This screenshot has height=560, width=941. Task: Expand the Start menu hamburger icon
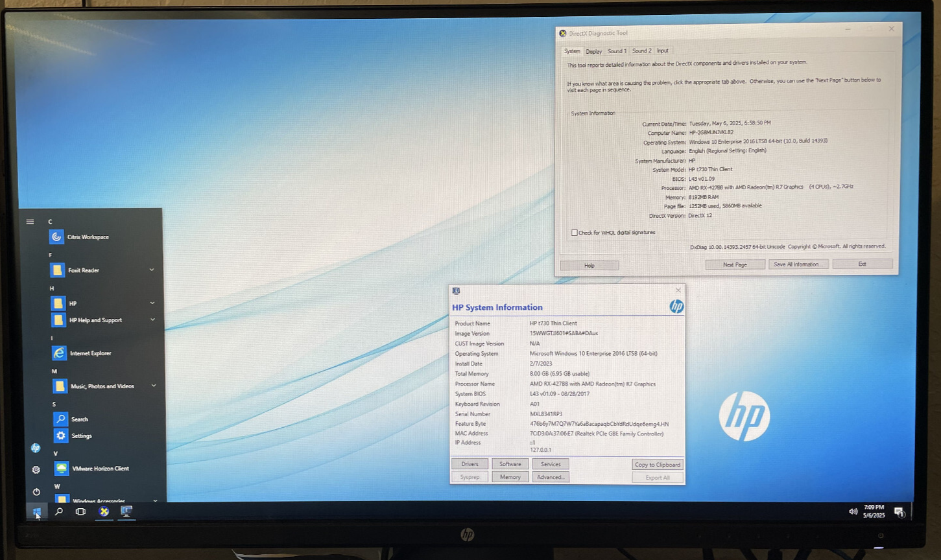(30, 222)
